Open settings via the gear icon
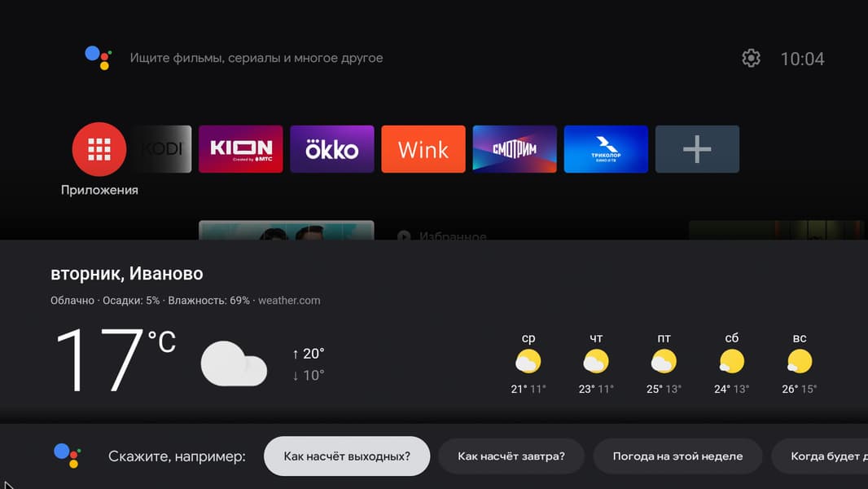868x489 pixels. [x=752, y=58]
